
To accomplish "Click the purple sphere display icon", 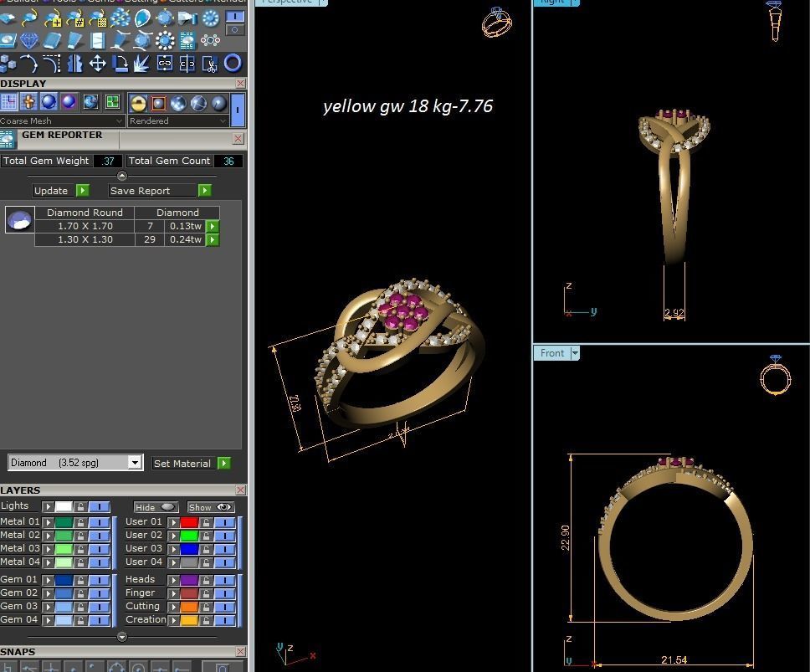I will (x=69, y=102).
